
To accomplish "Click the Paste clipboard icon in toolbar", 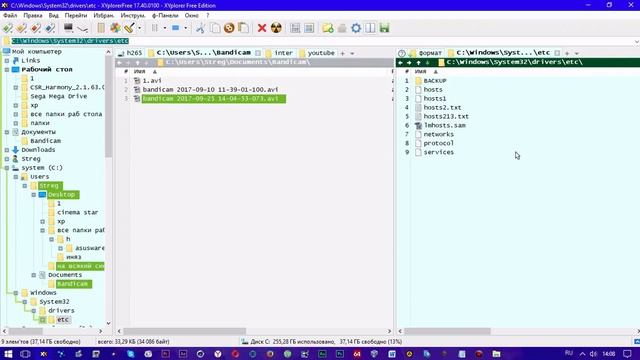I will pyautogui.click(x=243, y=28).
